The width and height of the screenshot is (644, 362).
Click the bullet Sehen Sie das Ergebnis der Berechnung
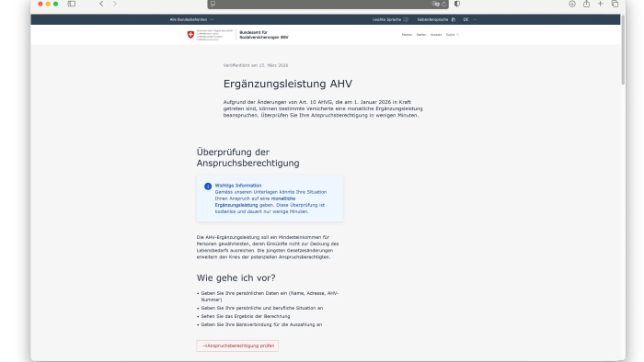pyautogui.click(x=246, y=316)
